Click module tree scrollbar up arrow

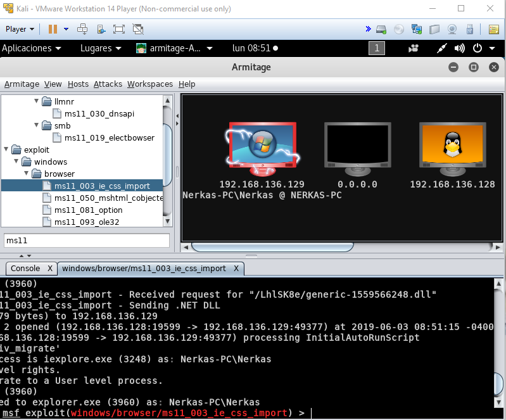(167, 100)
